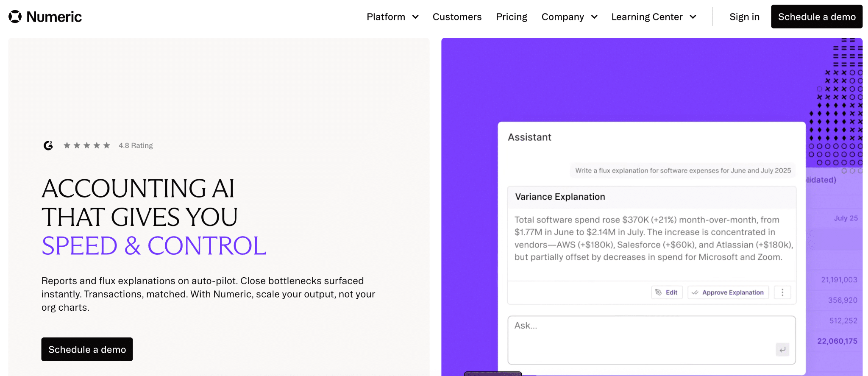Image resolution: width=868 pixels, height=376 pixels.
Task: Click the five-star rating stars
Action: tap(86, 145)
